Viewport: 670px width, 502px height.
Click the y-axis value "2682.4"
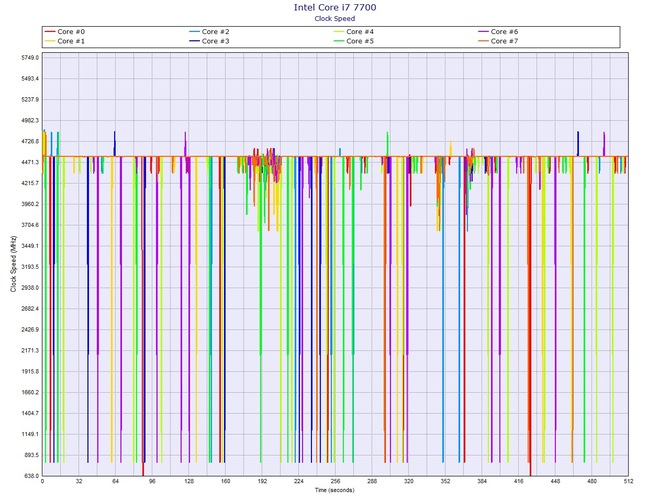pyautogui.click(x=30, y=309)
